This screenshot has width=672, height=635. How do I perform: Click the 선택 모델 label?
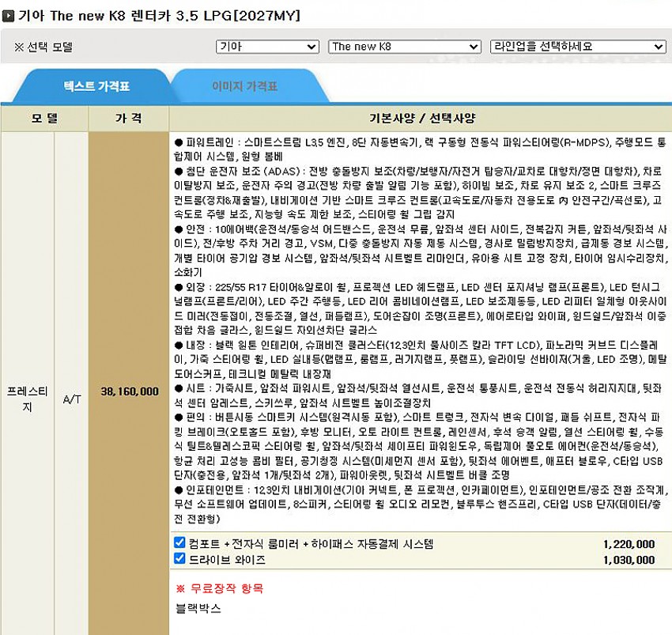43,47
